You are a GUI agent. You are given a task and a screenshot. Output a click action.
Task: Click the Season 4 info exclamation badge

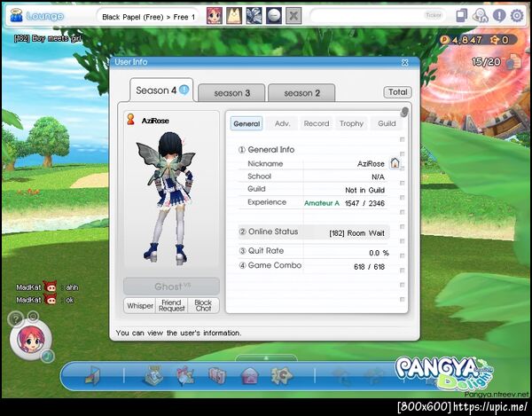184,90
